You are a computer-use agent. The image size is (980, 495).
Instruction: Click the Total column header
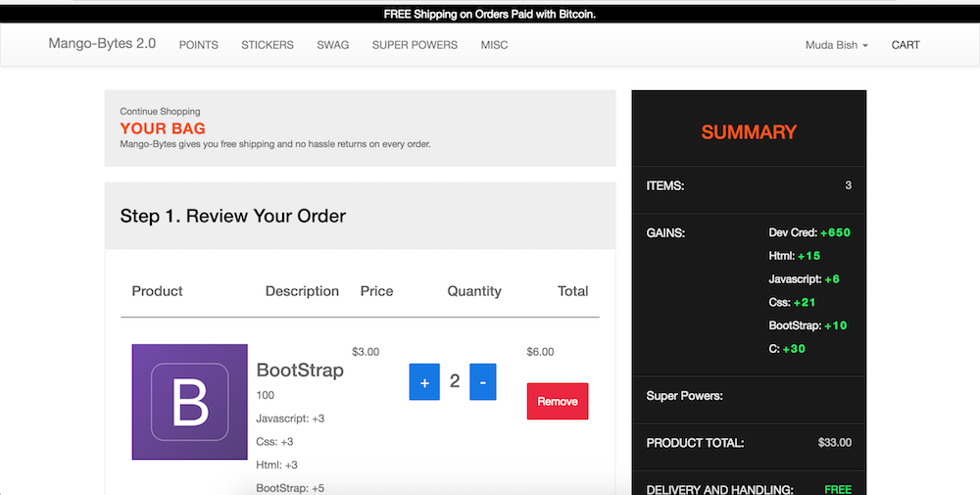[x=572, y=291]
